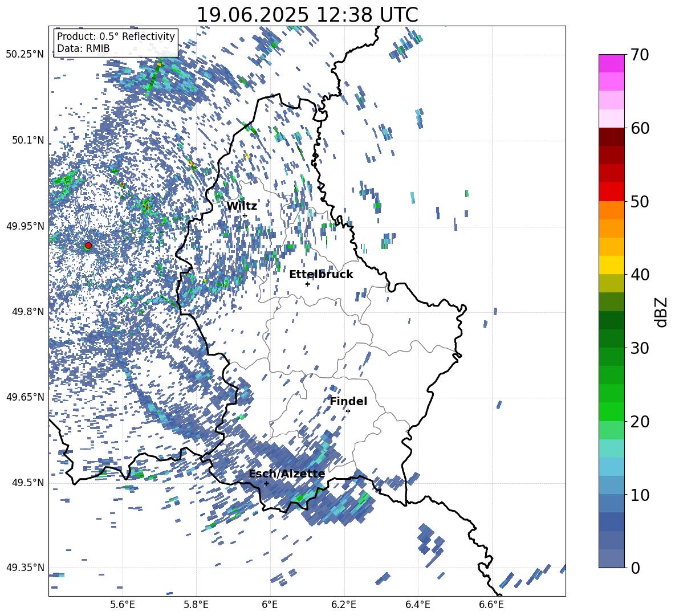Click the 50.25°N latitude label

click(25, 55)
